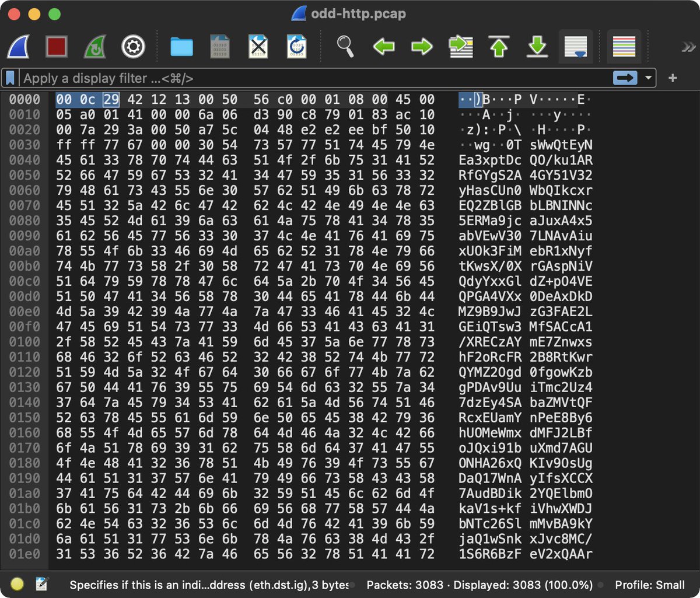Reload this capture file icon
The height and width of the screenshot is (598, 700).
[x=296, y=46]
